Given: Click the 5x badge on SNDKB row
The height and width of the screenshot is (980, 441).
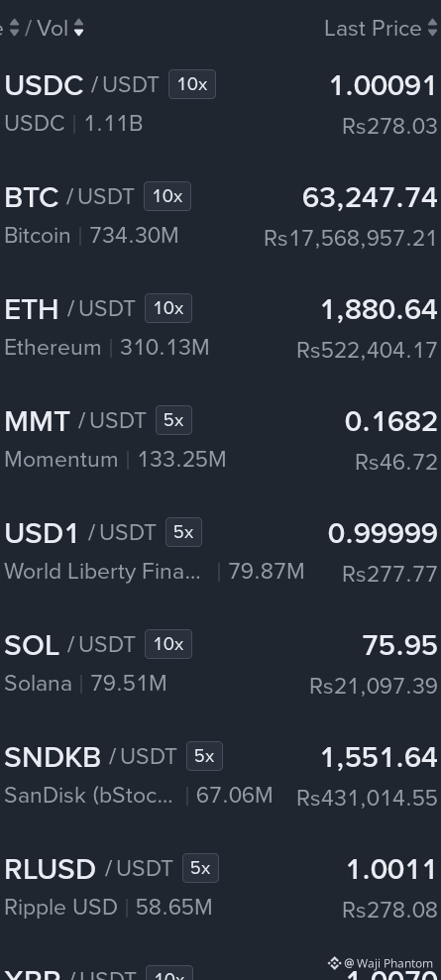Looking at the screenshot, I should (x=204, y=756).
